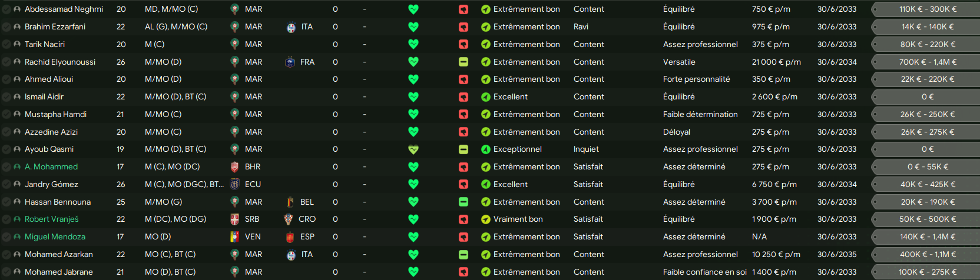Click the green fitness arrow icon next to Exceptionnel

486,149
